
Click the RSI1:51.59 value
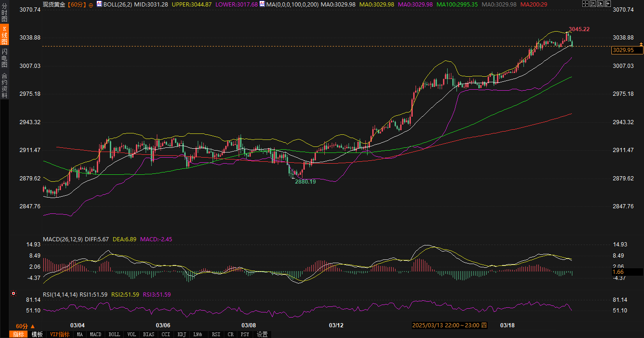(x=94, y=294)
